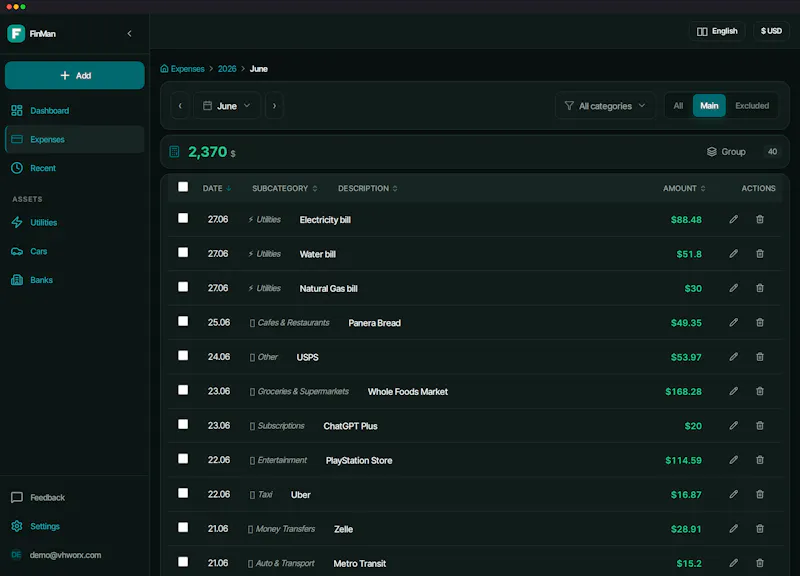Click the calculator icon beside total 2,370
This screenshot has height=576, width=800.
[x=174, y=152]
